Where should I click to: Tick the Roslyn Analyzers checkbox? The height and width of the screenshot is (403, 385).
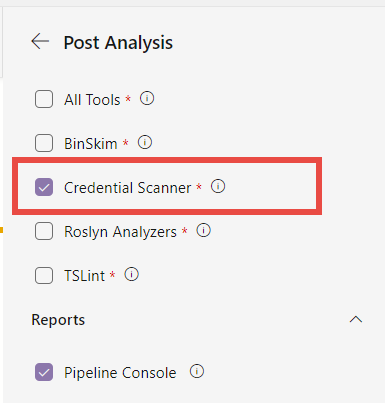coord(44,231)
